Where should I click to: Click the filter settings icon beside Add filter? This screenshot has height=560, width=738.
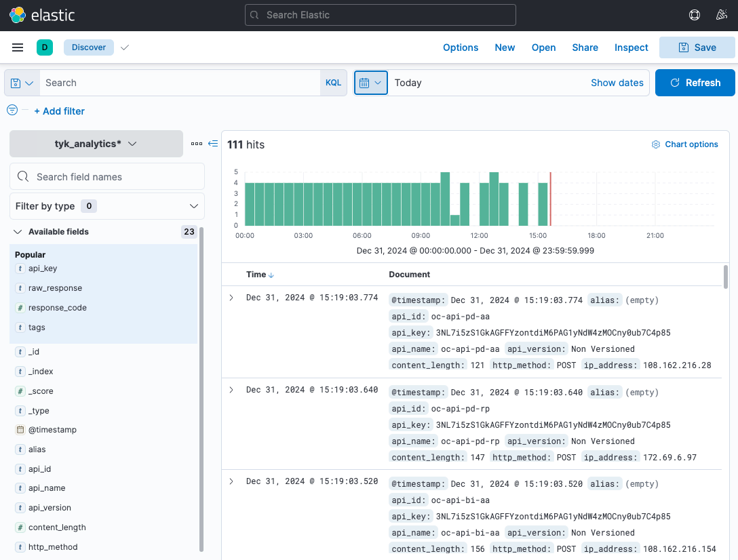12,108
